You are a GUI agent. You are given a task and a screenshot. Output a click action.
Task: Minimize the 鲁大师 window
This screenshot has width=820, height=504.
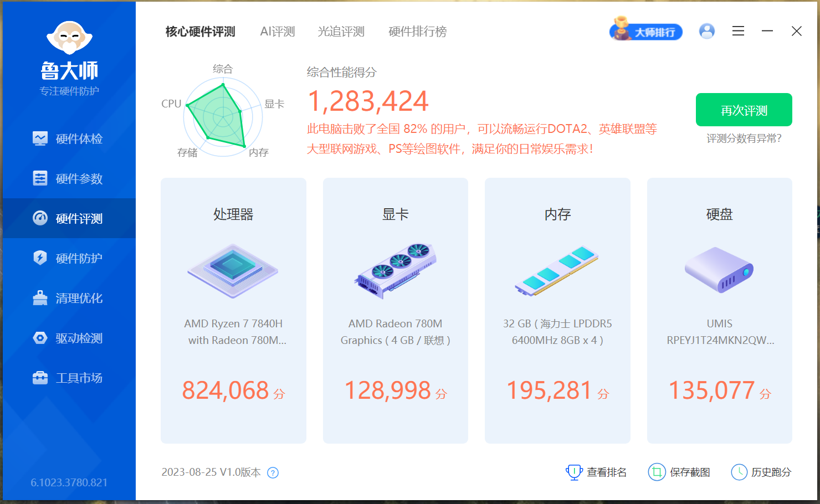coord(767,31)
